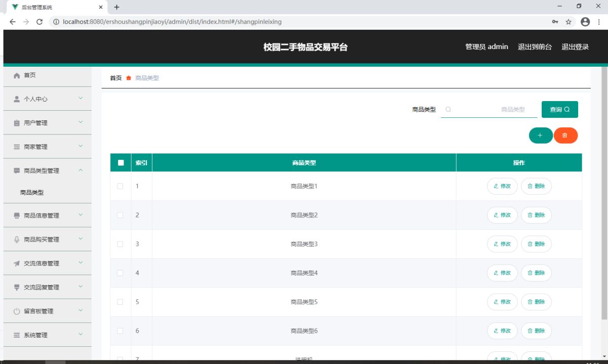
Task: Reload the page with the browser refresh icon
Action: 39,22
